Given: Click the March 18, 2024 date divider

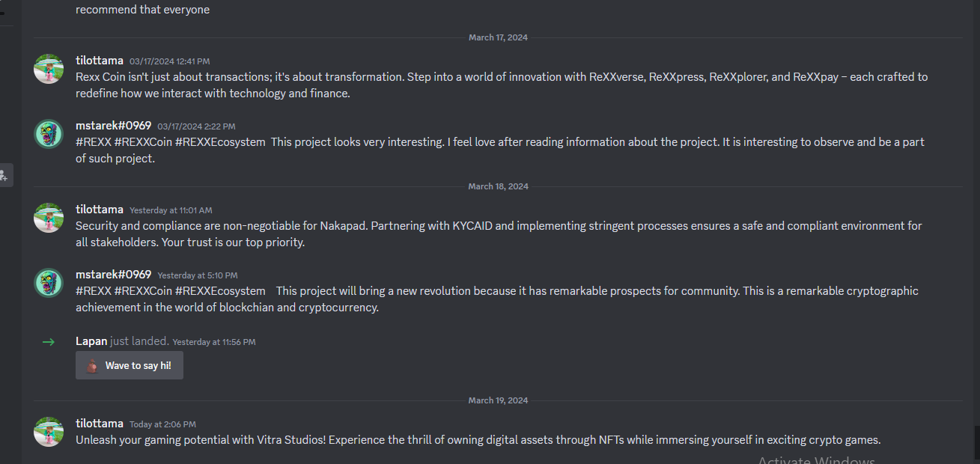Looking at the screenshot, I should tap(499, 186).
